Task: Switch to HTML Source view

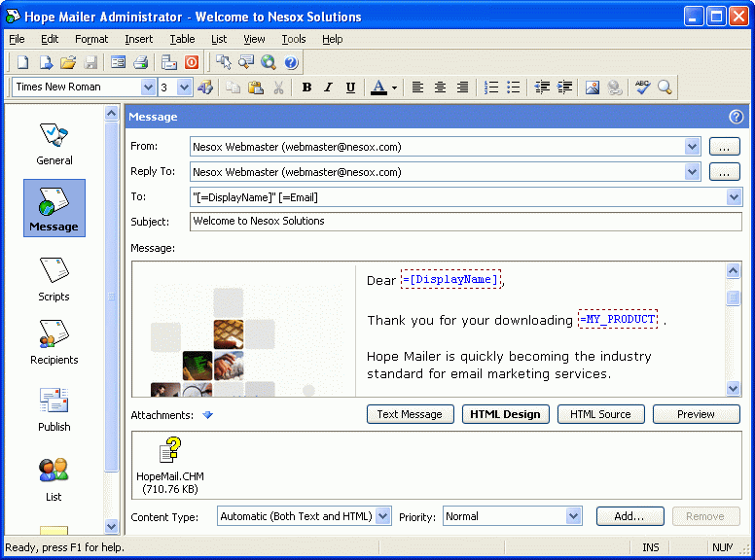Action: click(x=601, y=414)
